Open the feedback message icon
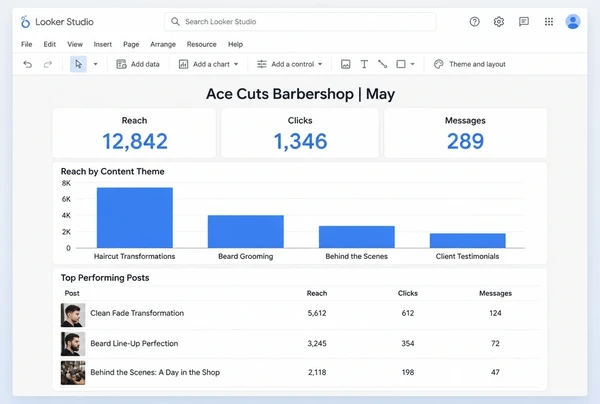 pos(524,22)
